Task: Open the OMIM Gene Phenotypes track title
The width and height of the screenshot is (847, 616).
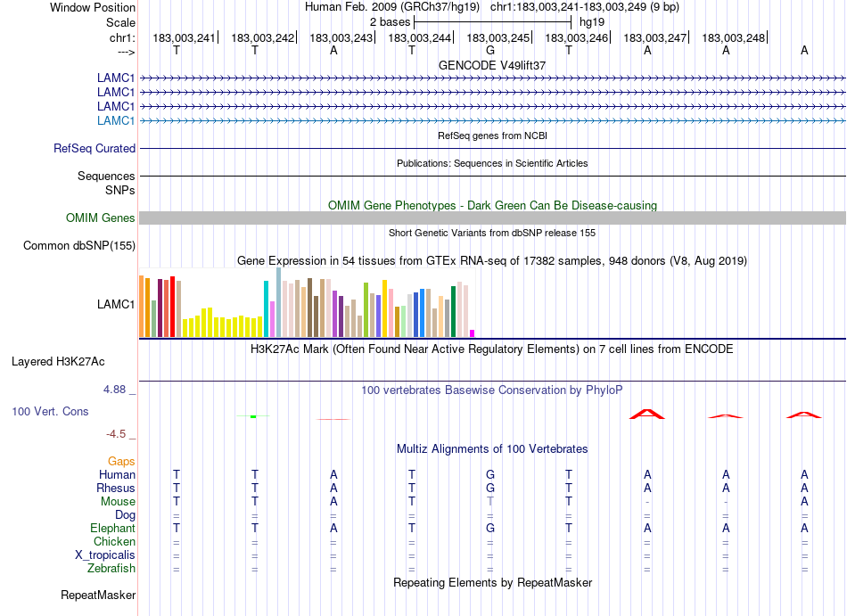Action: 492,205
